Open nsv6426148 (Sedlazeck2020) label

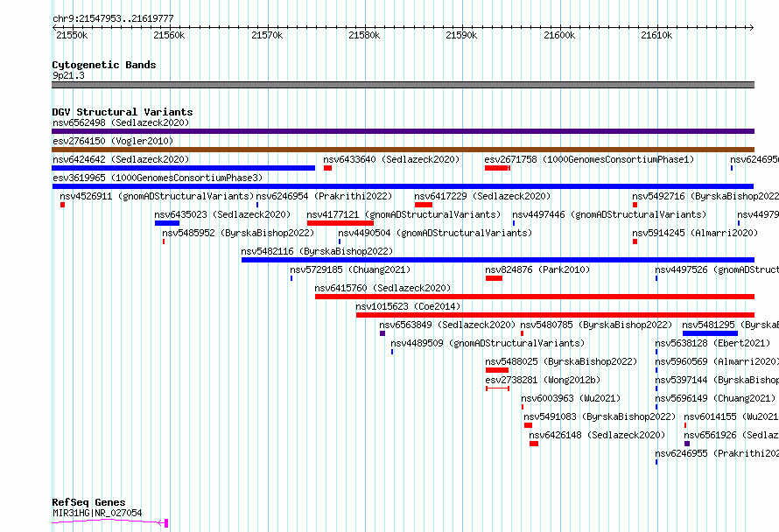tap(597, 435)
